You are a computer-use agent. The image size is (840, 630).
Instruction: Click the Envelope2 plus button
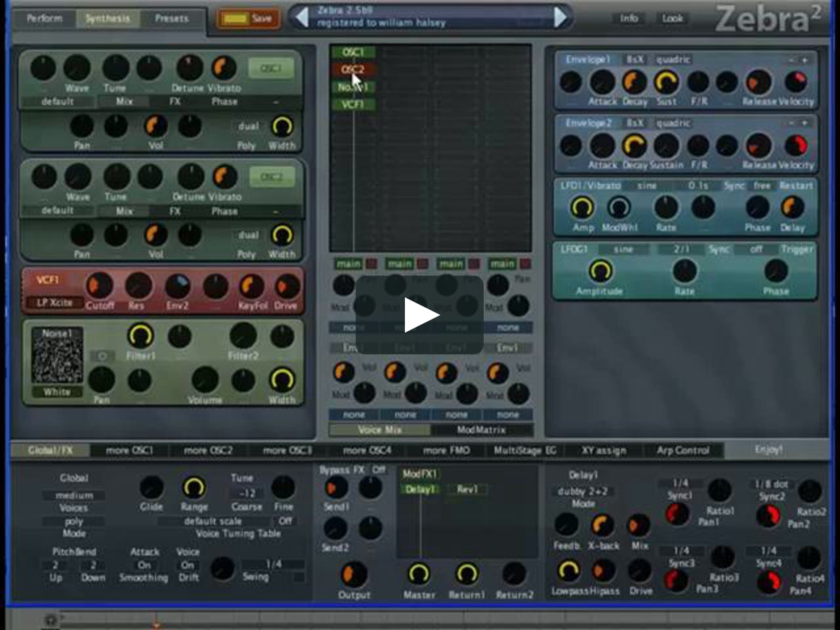click(x=805, y=123)
